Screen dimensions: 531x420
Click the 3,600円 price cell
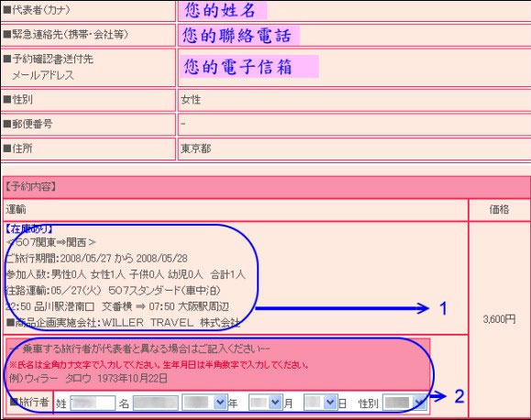[499, 319]
